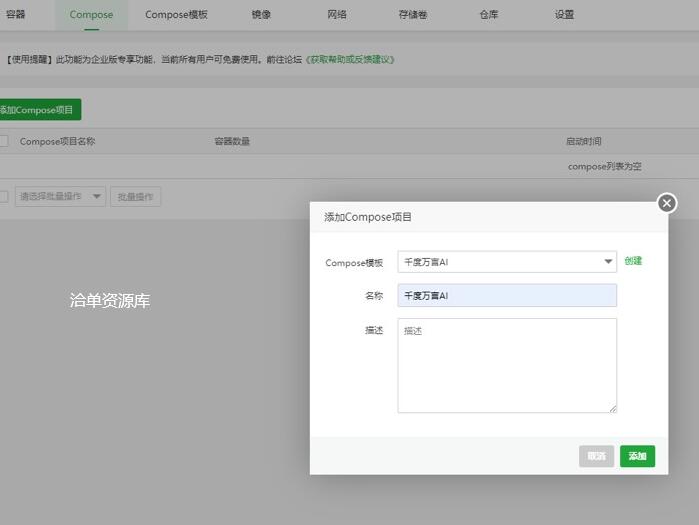Viewport: 699px width, 525px height.
Task: Click into the 名称 input field
Action: click(507, 295)
